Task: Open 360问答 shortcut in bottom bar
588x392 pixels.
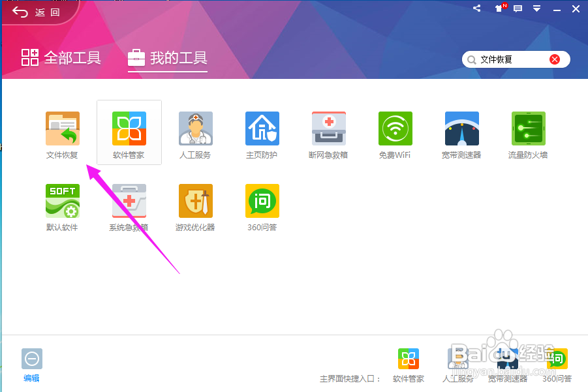Action: click(557, 359)
